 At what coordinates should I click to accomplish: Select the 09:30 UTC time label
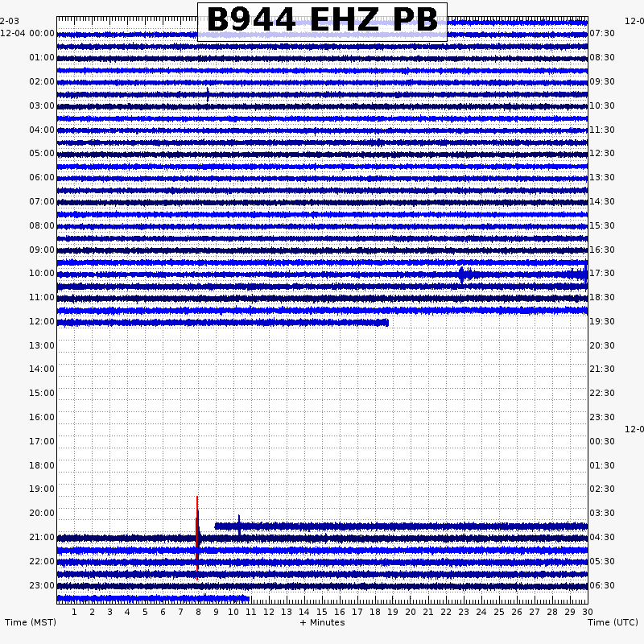(602, 82)
